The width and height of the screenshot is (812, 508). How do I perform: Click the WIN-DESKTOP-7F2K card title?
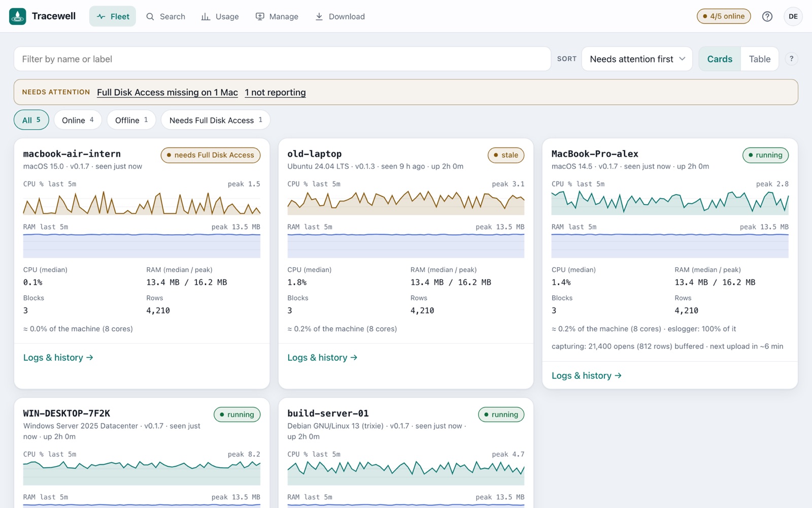66,414
